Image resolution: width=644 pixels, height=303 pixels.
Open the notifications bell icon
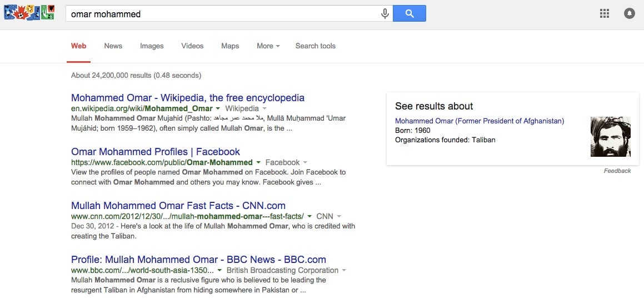click(x=629, y=13)
